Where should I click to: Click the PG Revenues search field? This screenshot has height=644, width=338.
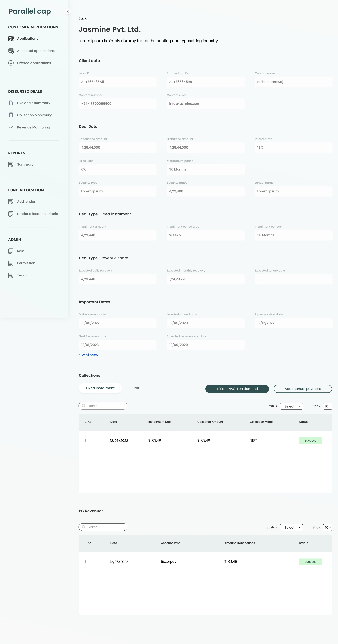(103, 527)
